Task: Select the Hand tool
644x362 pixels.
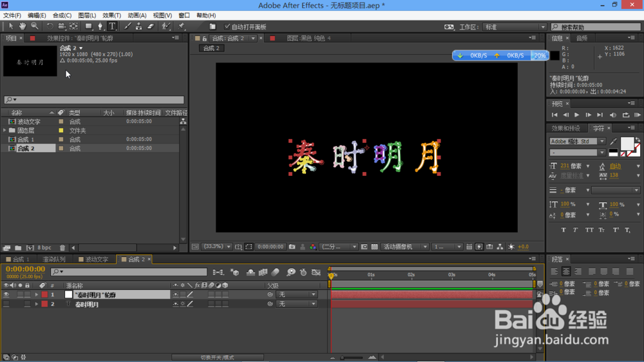Action: tap(23, 26)
